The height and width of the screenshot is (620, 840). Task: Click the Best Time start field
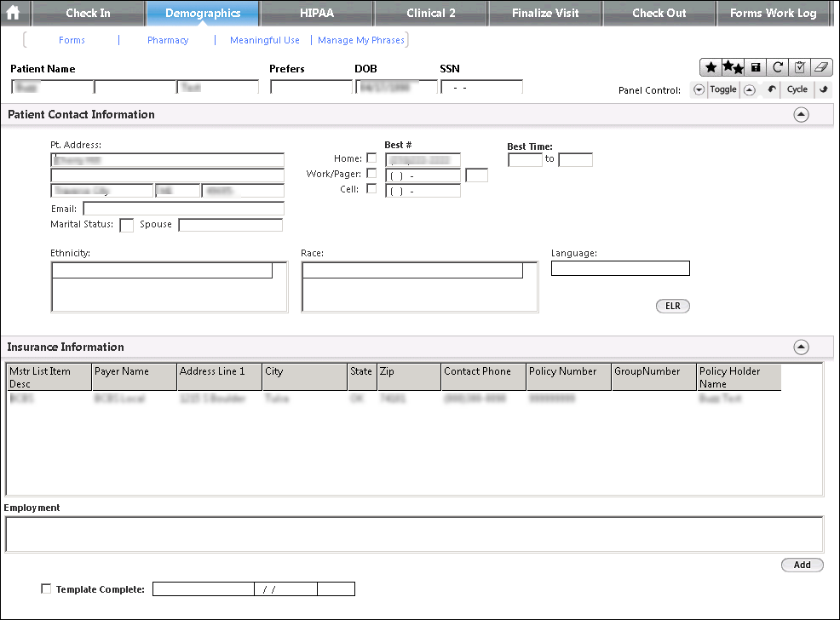click(525, 159)
